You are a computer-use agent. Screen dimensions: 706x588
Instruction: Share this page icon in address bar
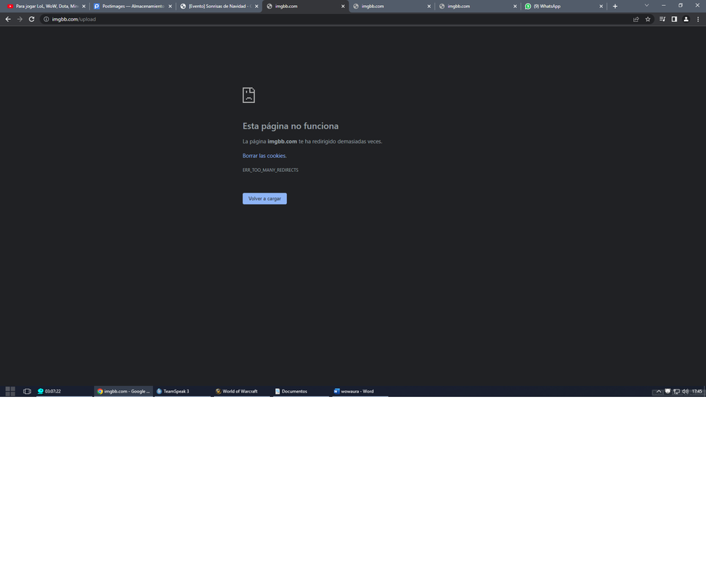(x=635, y=19)
